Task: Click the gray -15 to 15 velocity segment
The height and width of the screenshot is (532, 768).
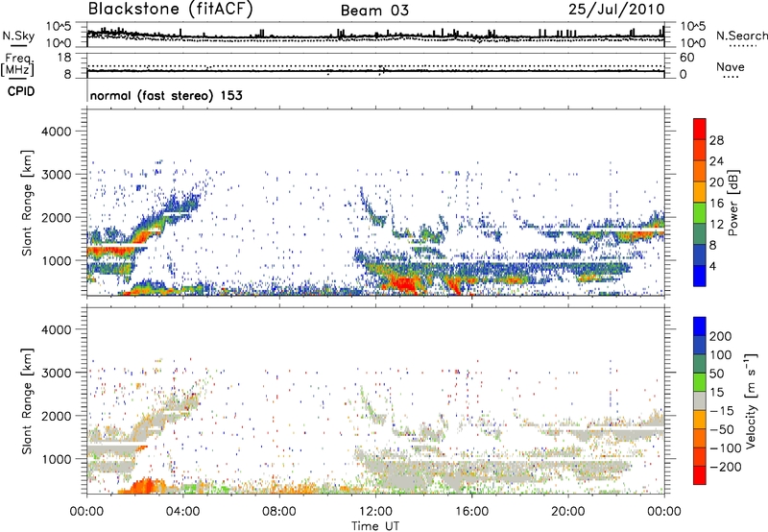Action: tap(700, 400)
